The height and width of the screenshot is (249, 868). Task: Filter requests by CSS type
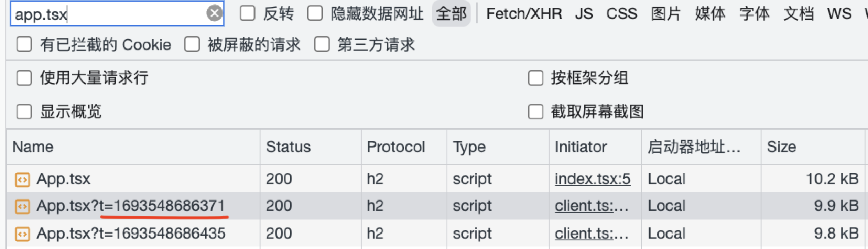(621, 14)
